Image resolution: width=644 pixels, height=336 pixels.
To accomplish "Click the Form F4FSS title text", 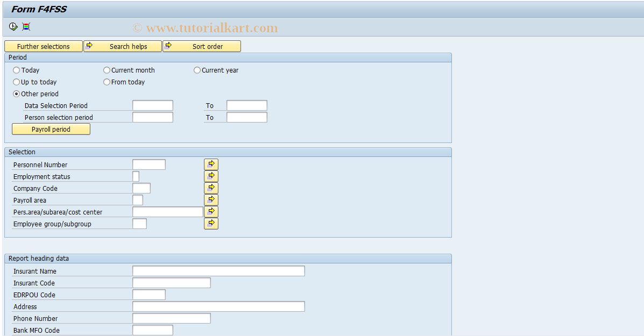I will pos(39,9).
